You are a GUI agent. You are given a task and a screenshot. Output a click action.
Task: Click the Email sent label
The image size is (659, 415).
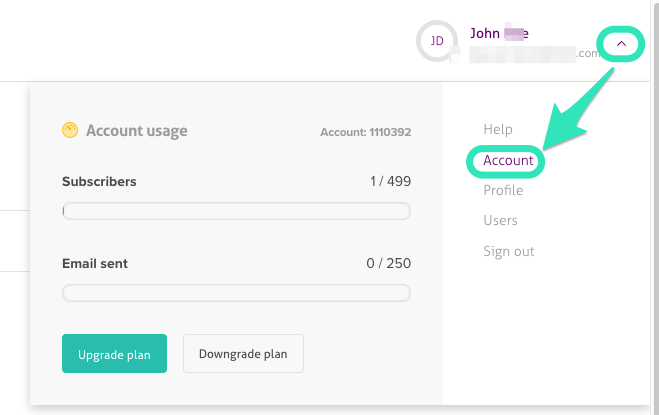(x=95, y=264)
